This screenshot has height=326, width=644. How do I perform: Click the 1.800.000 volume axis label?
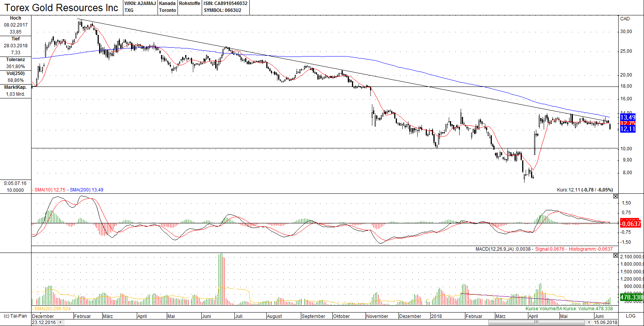[x=632, y=264]
